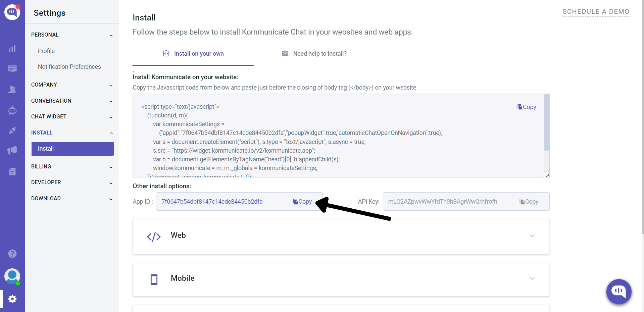The width and height of the screenshot is (644, 312).
Task: Click Schedule a Demo link
Action: point(596,12)
